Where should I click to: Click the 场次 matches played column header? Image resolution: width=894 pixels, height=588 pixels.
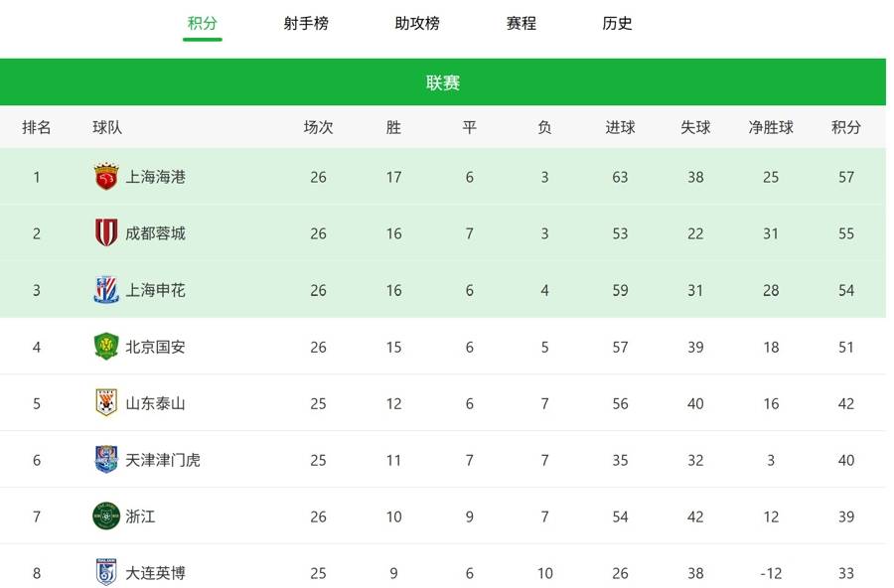(x=318, y=127)
